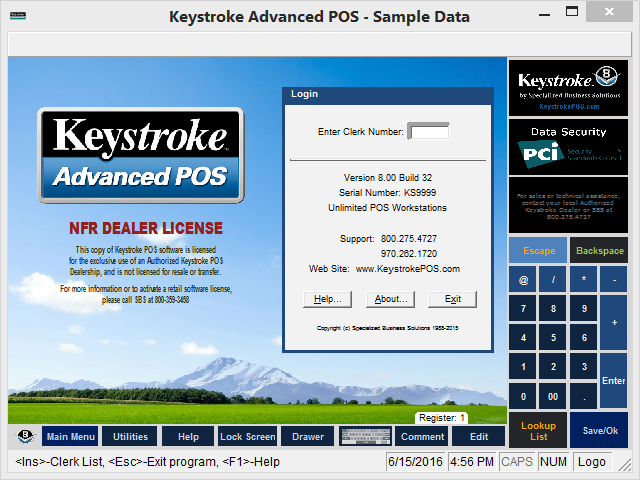
Task: Tap the 00 key on keypad
Action: [x=553, y=396]
